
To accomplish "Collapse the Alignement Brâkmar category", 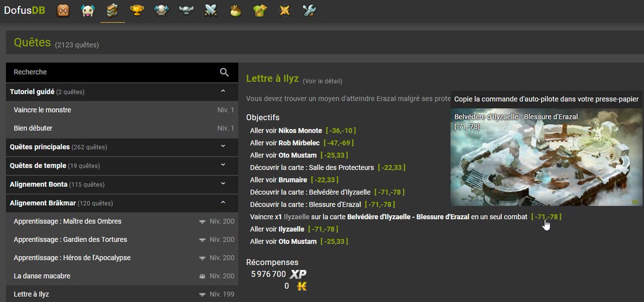I will click(122, 203).
